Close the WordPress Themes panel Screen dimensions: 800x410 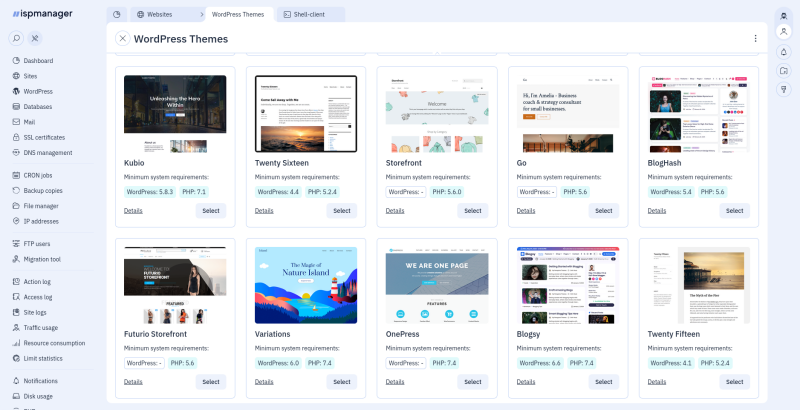tap(122, 39)
